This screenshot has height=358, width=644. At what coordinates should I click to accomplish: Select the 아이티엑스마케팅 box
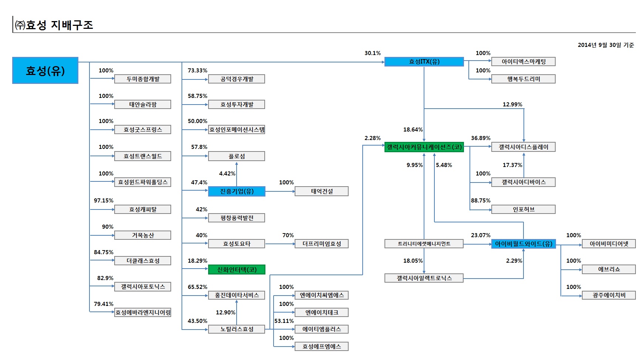523,62
